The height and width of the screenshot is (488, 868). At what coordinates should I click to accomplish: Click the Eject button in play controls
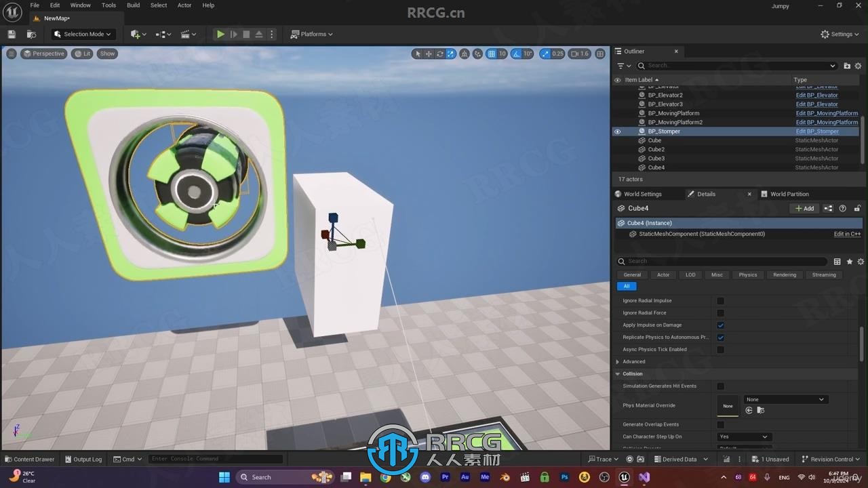(x=259, y=34)
